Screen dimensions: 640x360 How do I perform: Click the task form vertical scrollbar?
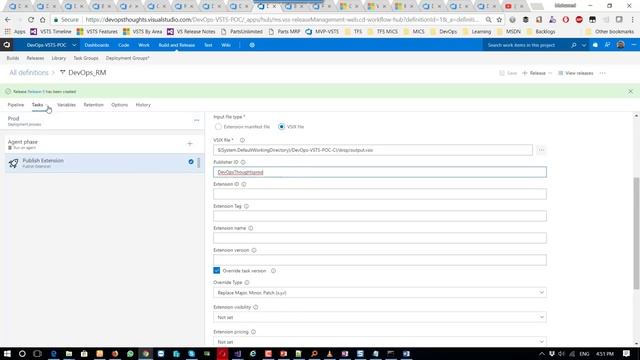[x=636, y=233]
